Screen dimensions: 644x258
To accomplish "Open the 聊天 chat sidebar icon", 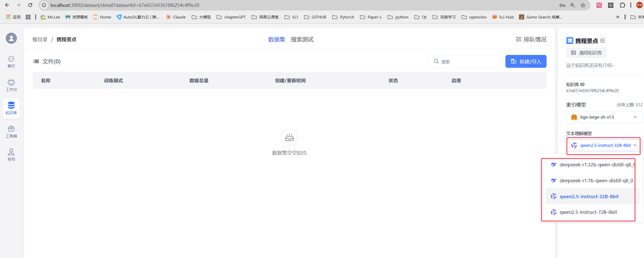I will pyautogui.click(x=11, y=62).
